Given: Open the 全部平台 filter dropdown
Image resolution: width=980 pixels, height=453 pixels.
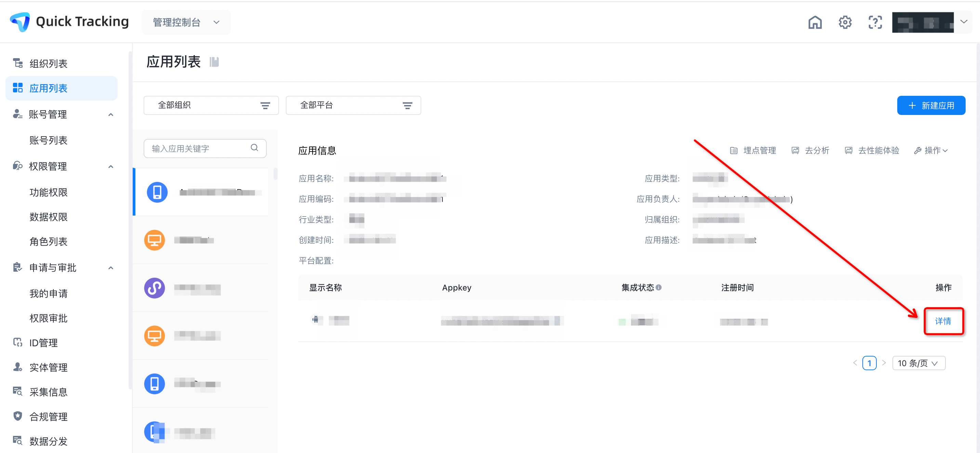Looking at the screenshot, I should coord(353,105).
